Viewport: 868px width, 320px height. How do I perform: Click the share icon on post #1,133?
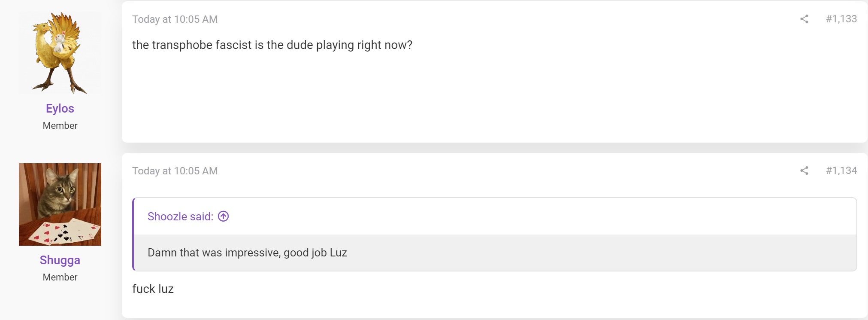(804, 19)
